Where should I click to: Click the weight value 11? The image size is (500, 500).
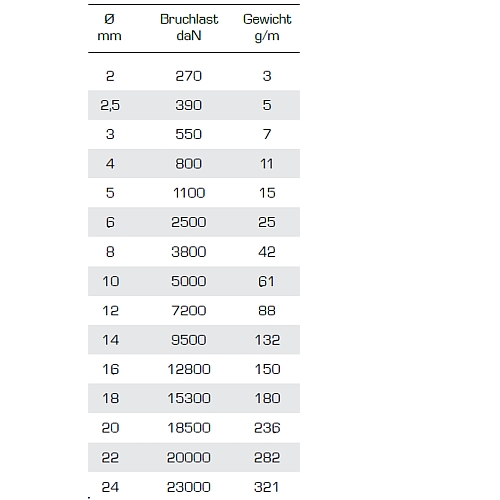click(267, 164)
